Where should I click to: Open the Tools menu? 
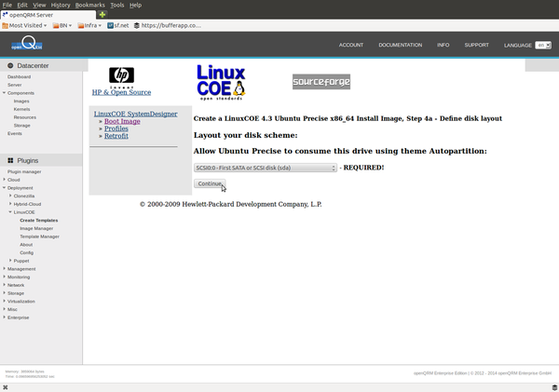point(117,5)
